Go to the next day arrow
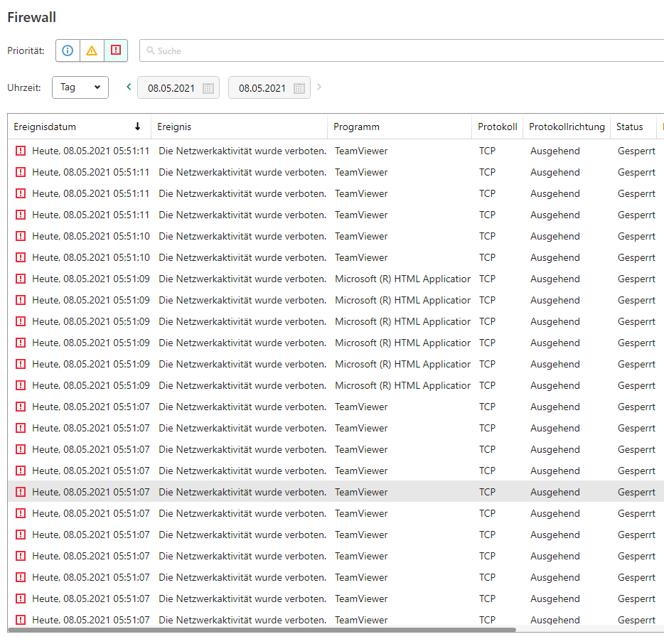 click(319, 87)
